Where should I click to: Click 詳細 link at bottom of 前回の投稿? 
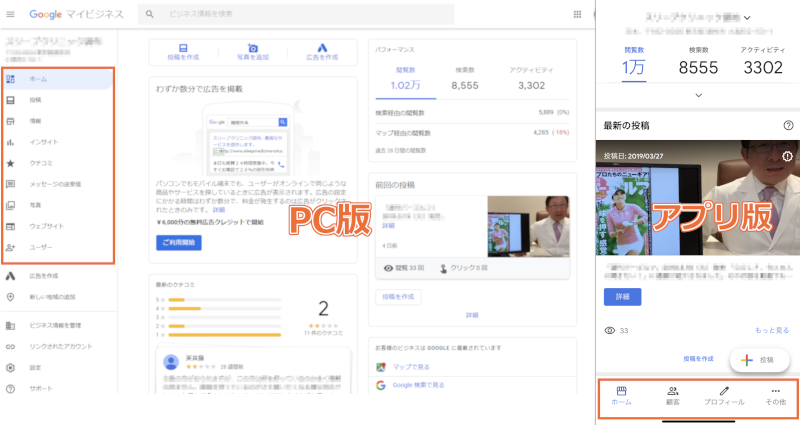(472, 315)
